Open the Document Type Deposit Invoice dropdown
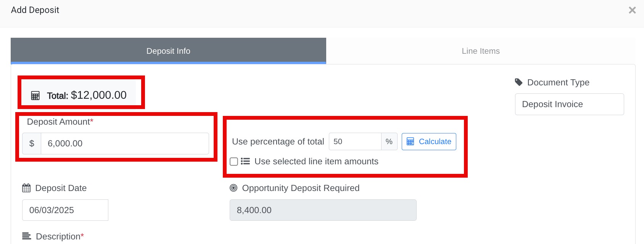 569,104
